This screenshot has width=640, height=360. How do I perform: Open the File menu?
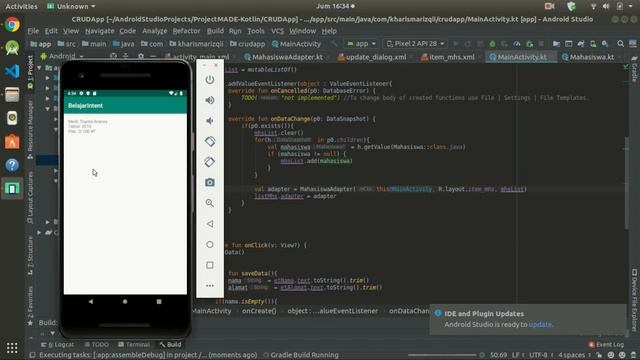(33, 31)
